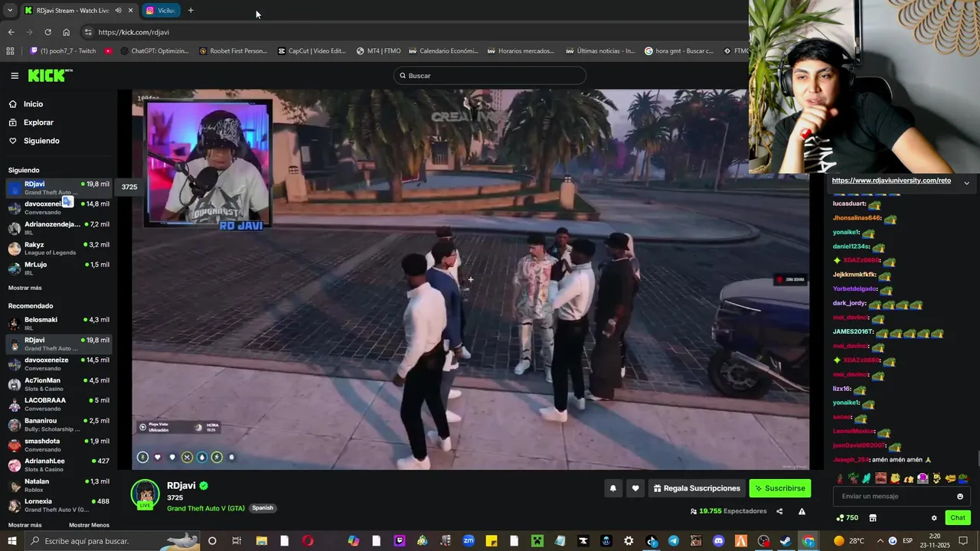Reload the page
Image resolution: width=980 pixels, height=551 pixels.
pyautogui.click(x=47, y=32)
